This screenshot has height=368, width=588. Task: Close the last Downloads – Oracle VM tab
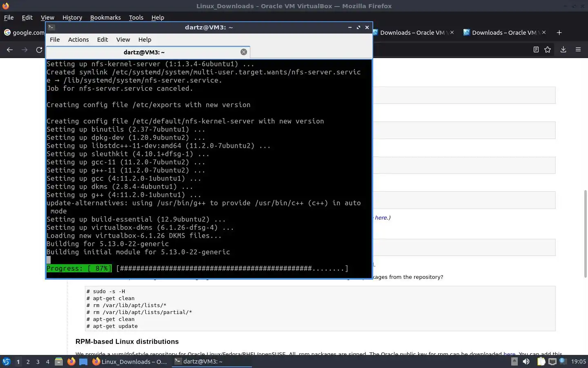pos(543,32)
